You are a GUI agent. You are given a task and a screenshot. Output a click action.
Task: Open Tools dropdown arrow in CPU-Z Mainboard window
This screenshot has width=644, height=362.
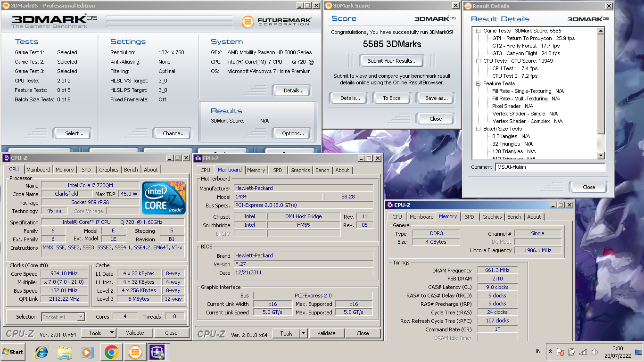coord(303,333)
